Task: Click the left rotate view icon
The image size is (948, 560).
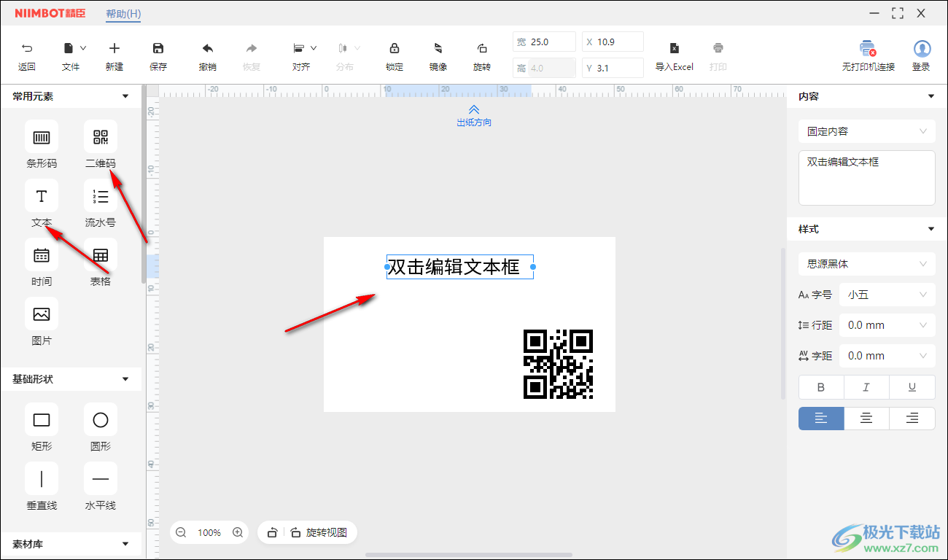Action: (x=271, y=532)
